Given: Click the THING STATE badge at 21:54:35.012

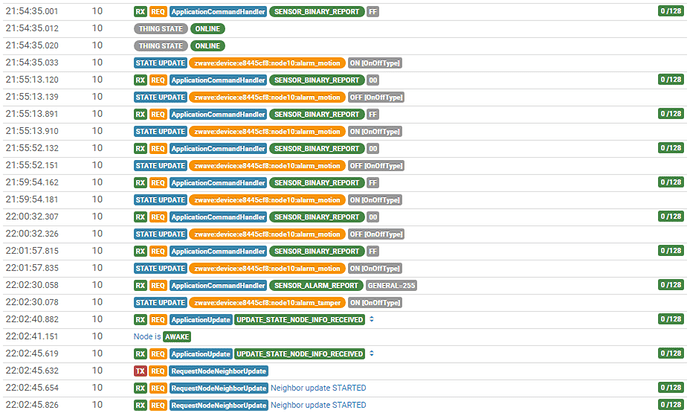Looking at the screenshot, I should (161, 29).
